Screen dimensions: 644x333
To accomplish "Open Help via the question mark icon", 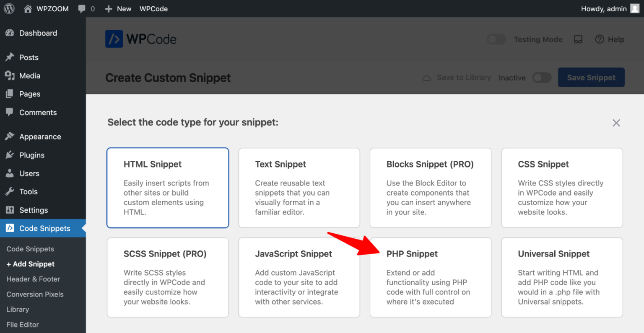I will (x=610, y=39).
